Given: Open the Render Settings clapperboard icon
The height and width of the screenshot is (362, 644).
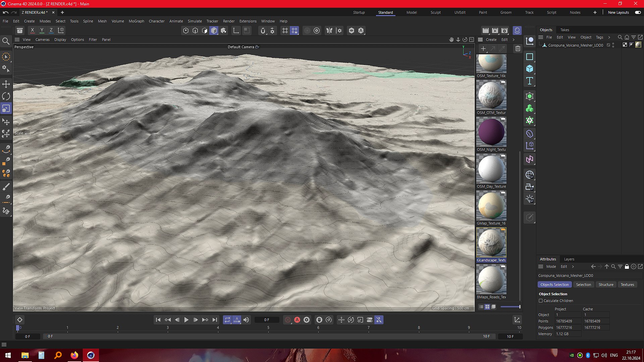Looking at the screenshot, I should [x=504, y=31].
